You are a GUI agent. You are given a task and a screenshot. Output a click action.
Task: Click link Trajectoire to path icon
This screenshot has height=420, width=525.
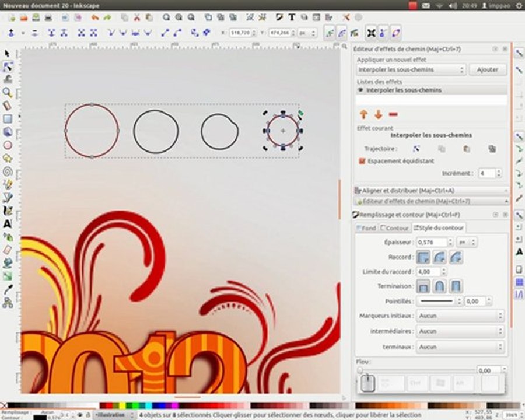492,149
